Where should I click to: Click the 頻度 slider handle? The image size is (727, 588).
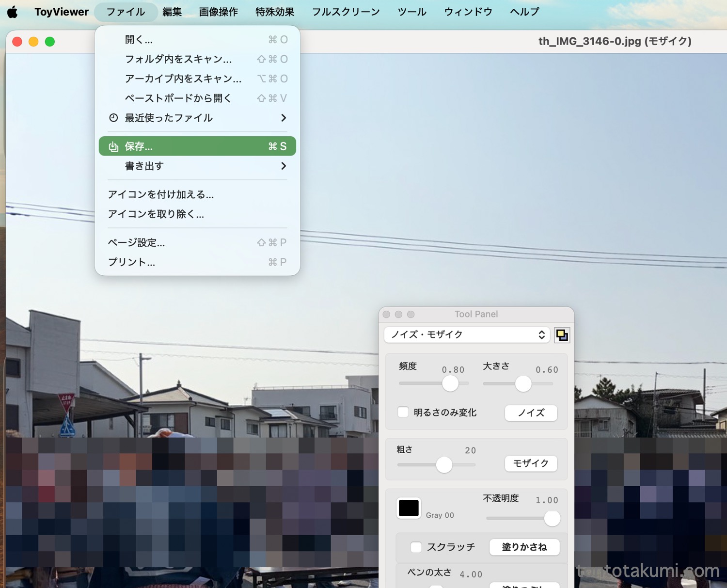[x=450, y=384]
